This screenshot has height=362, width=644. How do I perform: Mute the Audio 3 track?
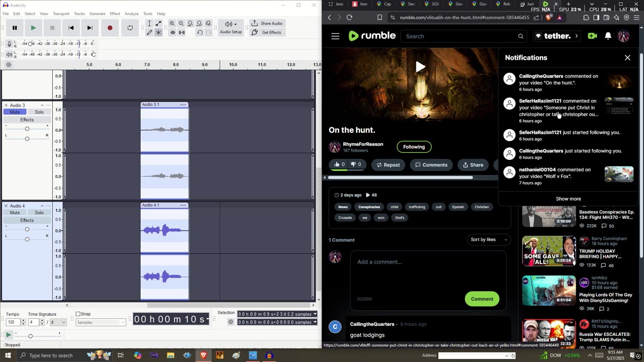coord(15,112)
